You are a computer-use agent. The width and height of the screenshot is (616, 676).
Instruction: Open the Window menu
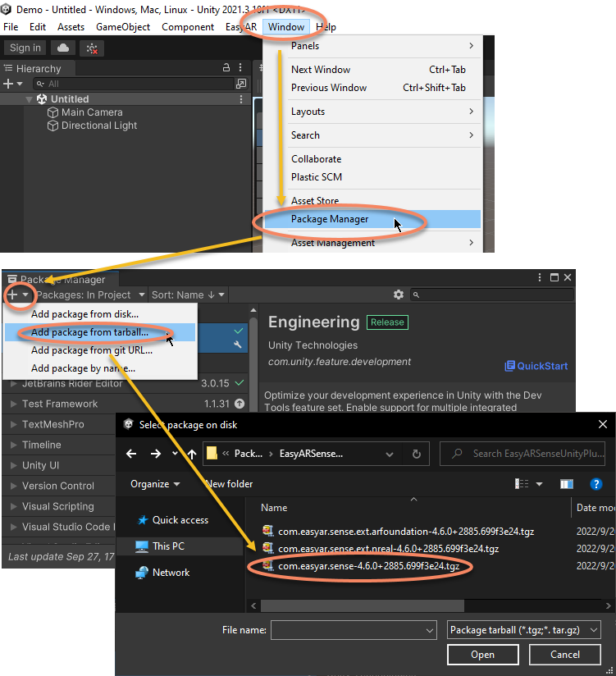click(x=286, y=27)
